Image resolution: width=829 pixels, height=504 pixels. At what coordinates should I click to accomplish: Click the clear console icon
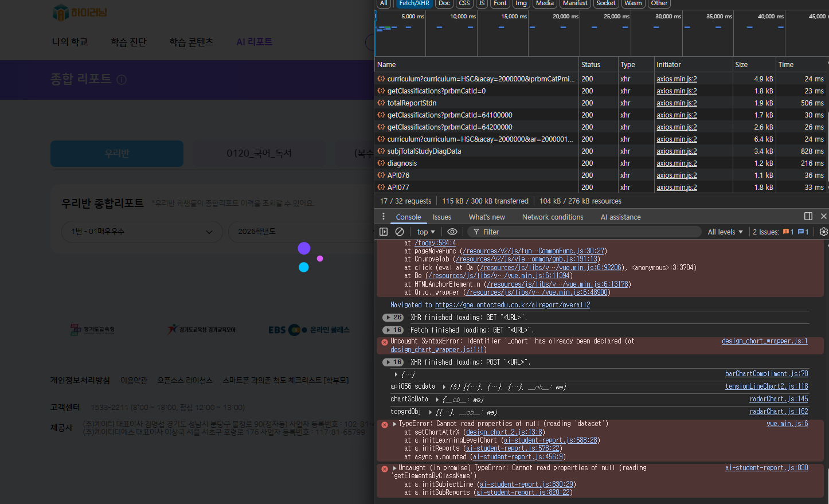click(x=400, y=232)
